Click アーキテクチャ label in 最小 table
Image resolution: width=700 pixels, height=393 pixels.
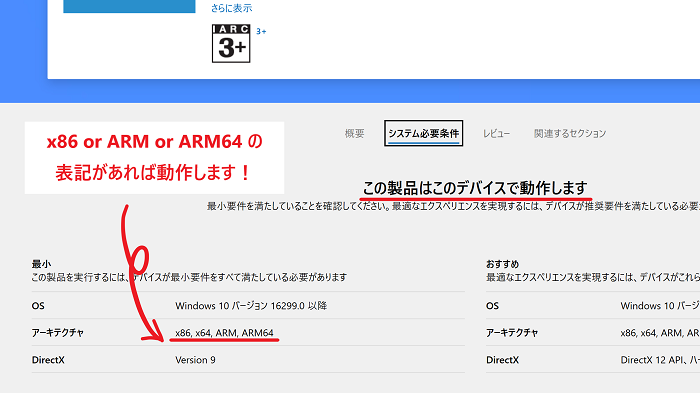[x=58, y=333]
